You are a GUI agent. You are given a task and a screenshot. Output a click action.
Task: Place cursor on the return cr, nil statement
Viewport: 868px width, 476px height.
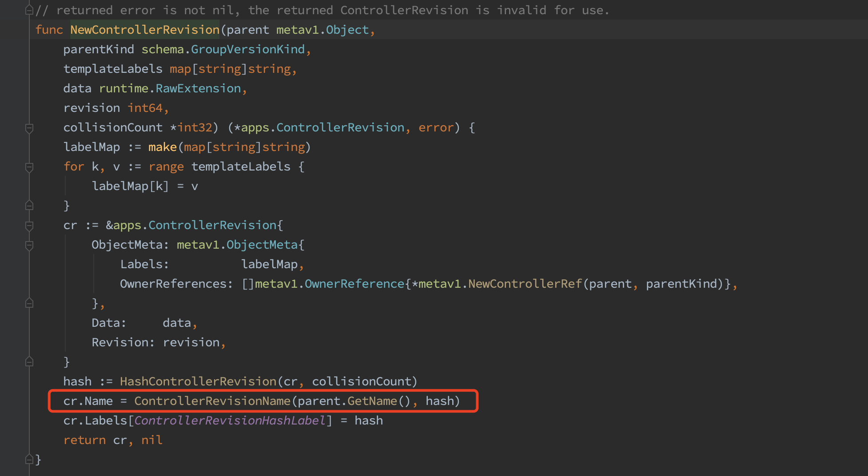click(x=113, y=440)
